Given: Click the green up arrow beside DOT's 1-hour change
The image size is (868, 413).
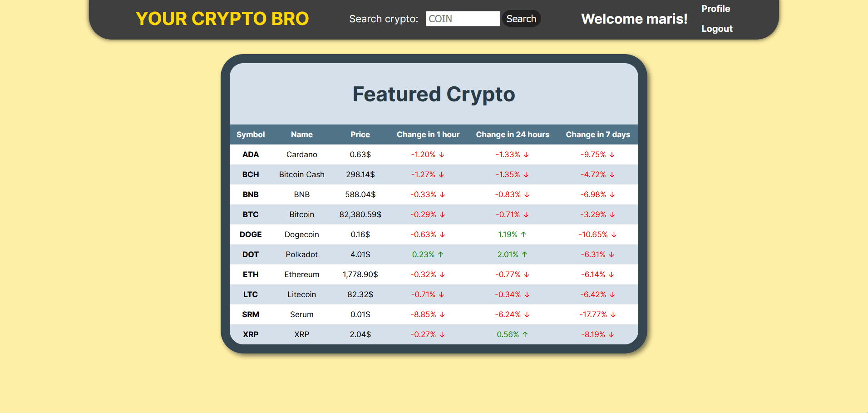Looking at the screenshot, I should coord(440,254).
